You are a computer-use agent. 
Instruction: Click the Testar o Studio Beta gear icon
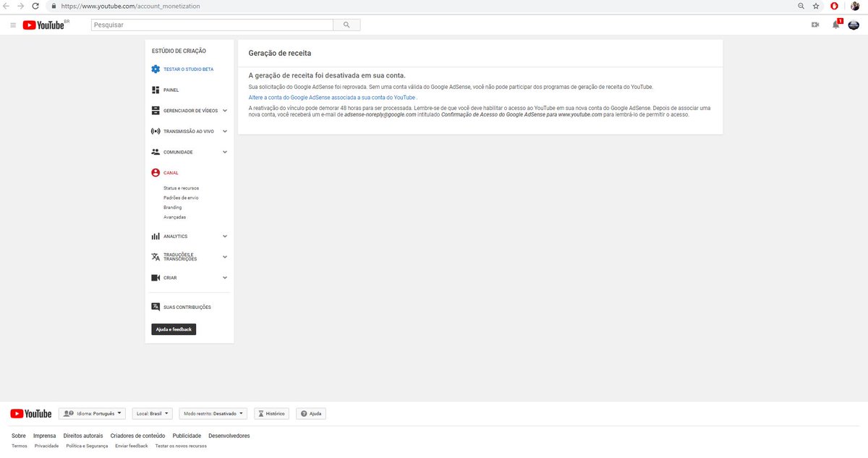point(156,69)
